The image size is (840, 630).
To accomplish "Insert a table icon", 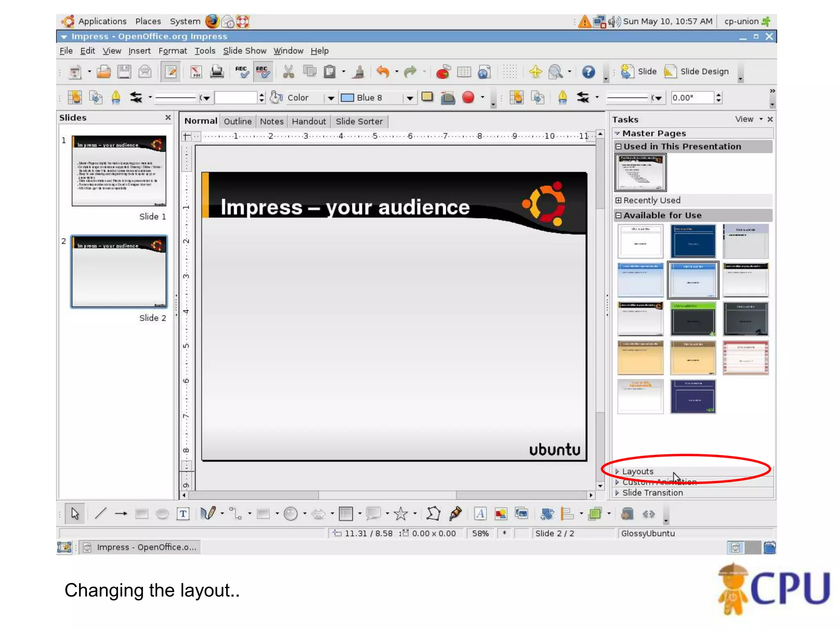I will [464, 72].
